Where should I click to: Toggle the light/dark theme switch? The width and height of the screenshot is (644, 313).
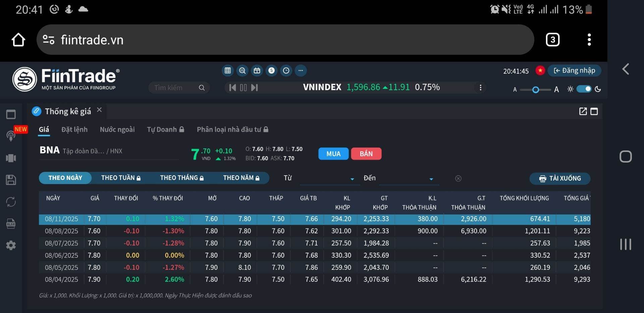(584, 89)
